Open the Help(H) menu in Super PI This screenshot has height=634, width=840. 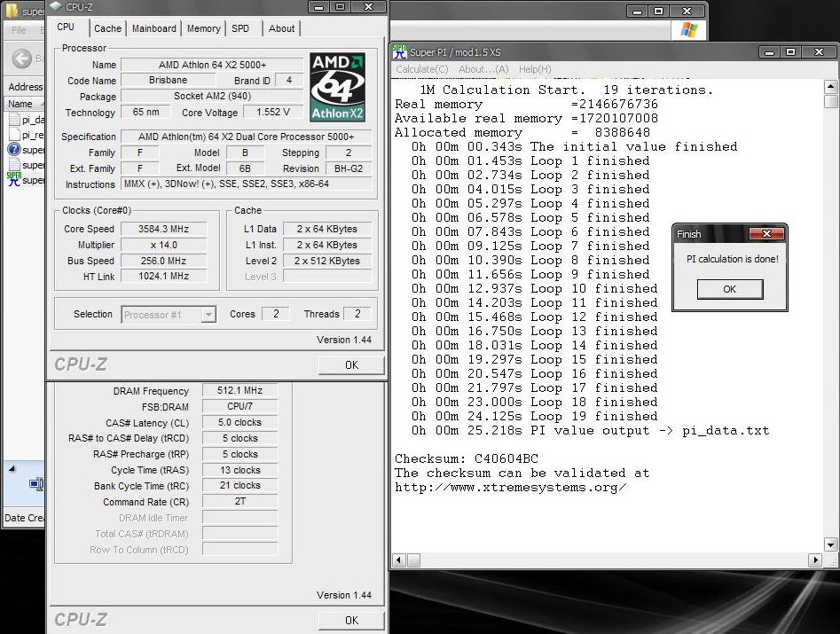pos(535,69)
